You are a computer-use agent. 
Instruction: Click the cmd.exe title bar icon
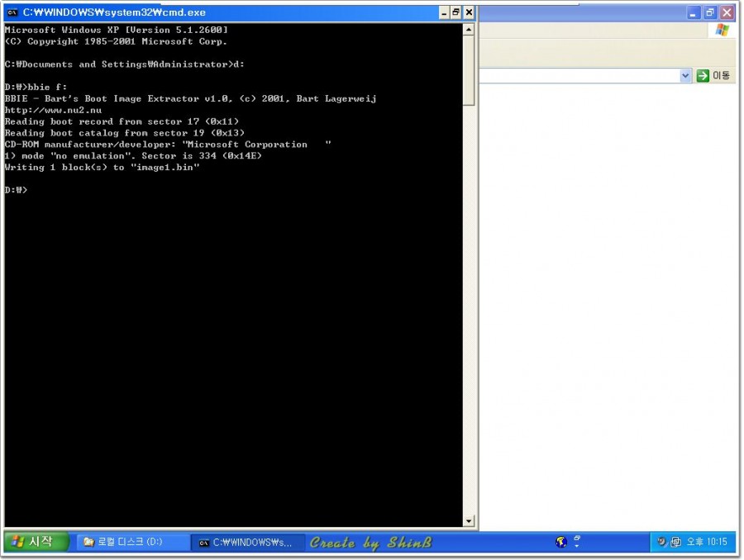click(x=12, y=12)
